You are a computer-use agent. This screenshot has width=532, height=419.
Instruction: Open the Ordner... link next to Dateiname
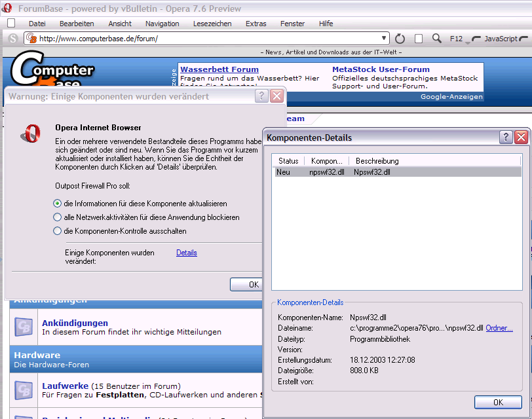499,328
